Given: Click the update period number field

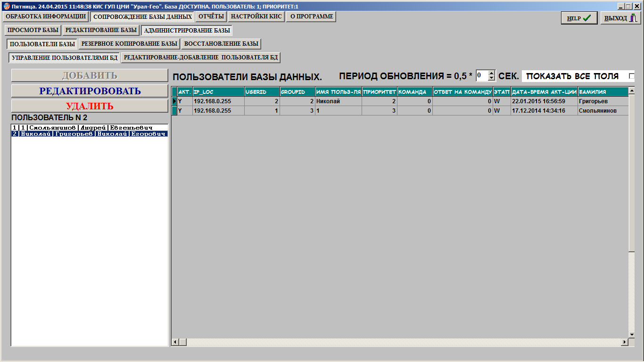Looking at the screenshot, I should (481, 75).
